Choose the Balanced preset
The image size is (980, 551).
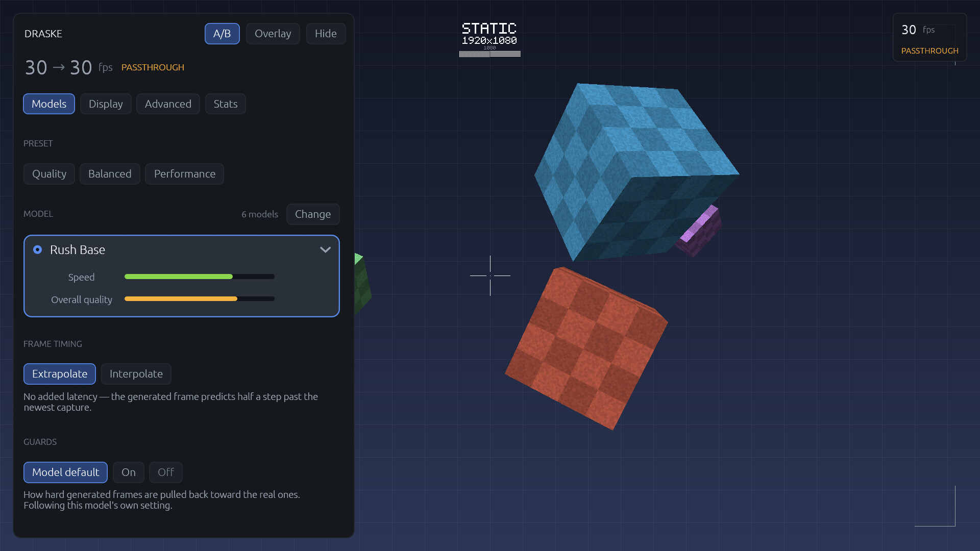[x=110, y=174]
